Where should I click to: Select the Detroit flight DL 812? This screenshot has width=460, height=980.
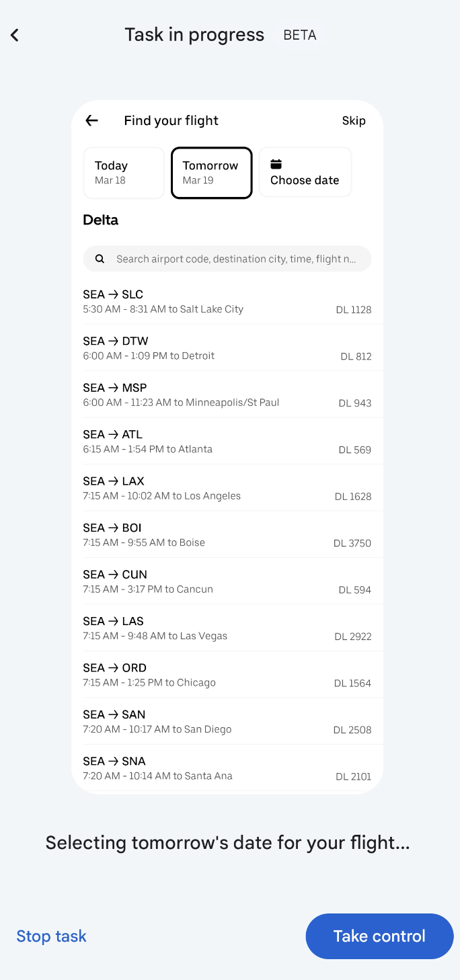(227, 348)
